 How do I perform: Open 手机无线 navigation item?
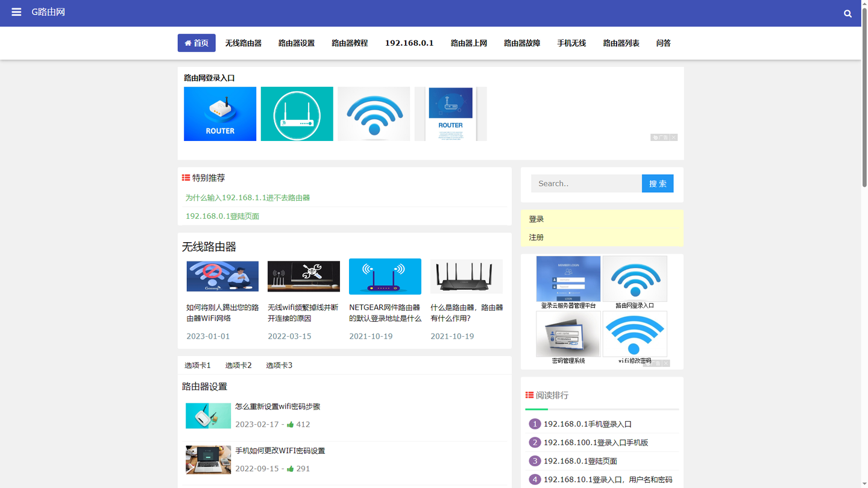pyautogui.click(x=571, y=43)
